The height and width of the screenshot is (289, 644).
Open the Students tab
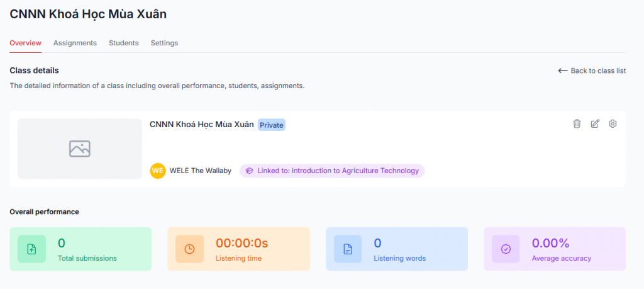coord(123,43)
